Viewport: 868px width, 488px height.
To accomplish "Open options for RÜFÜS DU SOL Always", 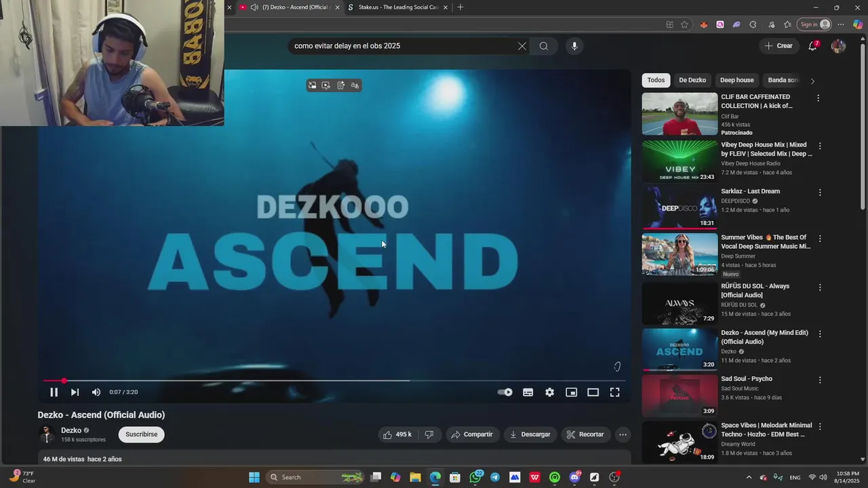I will (x=820, y=287).
